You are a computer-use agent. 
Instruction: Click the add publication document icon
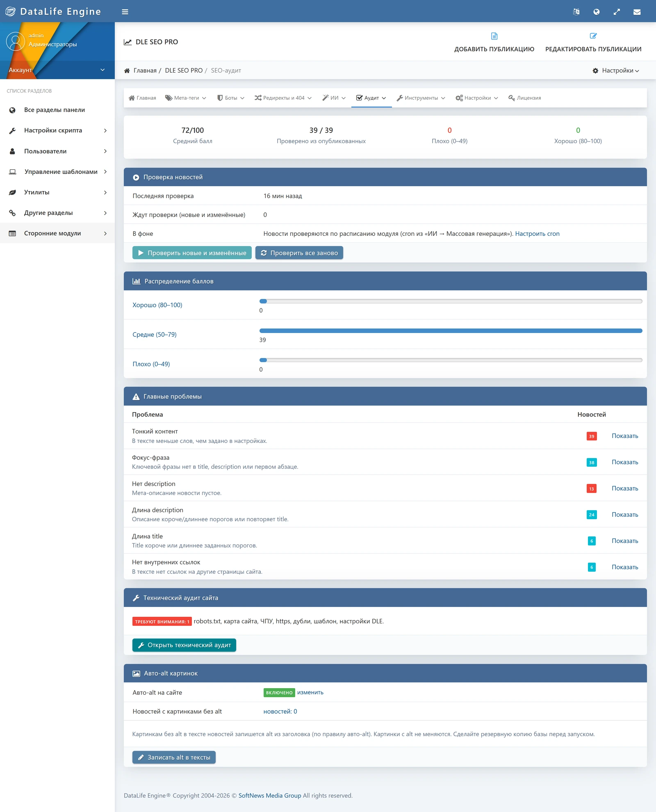[494, 36]
